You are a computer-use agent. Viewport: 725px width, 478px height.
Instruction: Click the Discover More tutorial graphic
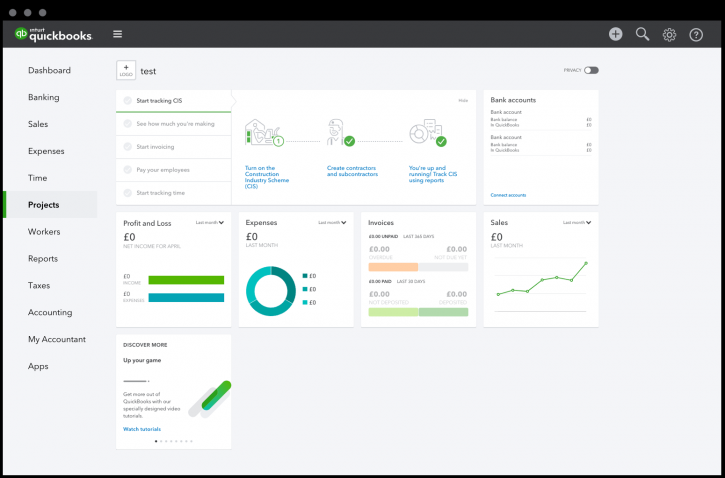[210, 399]
